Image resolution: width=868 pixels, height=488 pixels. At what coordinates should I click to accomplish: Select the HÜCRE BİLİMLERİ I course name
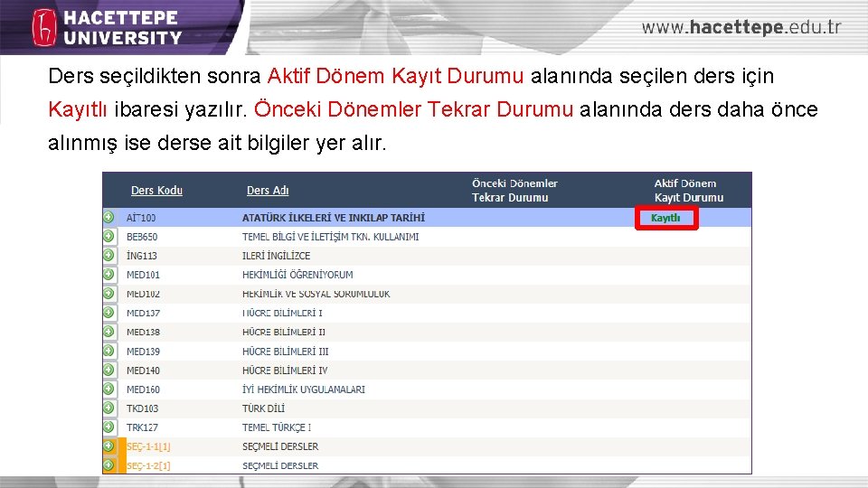(x=282, y=314)
